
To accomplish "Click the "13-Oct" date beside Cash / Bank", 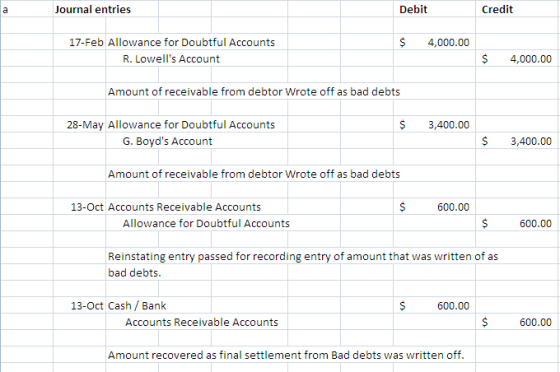I will coord(87,306).
